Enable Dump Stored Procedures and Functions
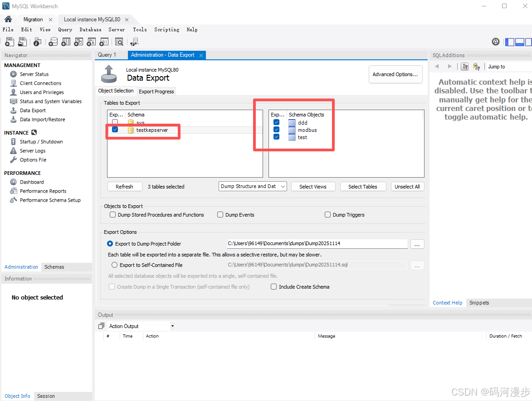 (112, 215)
